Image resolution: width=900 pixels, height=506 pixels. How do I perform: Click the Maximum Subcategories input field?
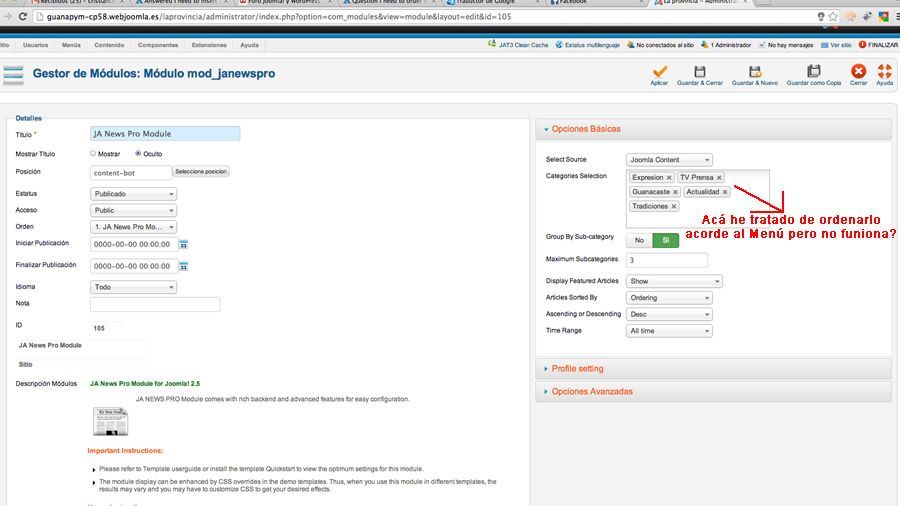[x=667, y=260]
